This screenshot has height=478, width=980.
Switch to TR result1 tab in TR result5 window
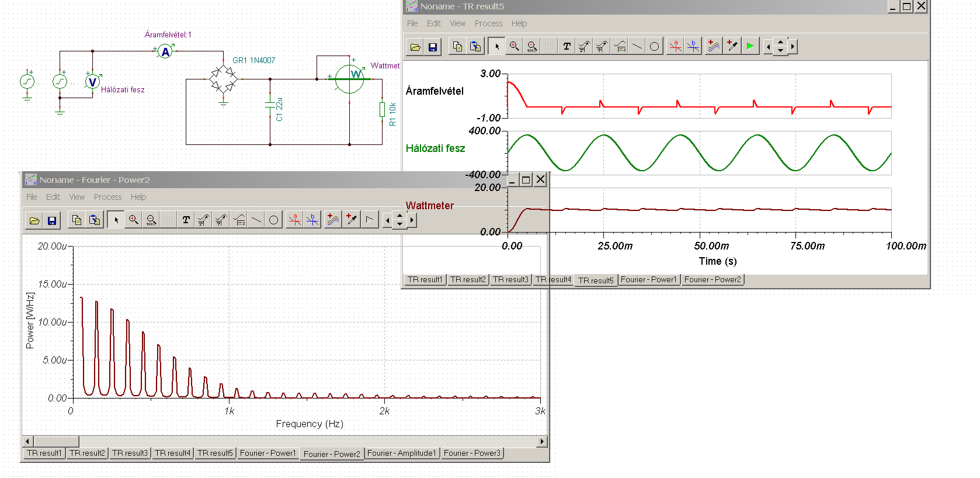425,280
